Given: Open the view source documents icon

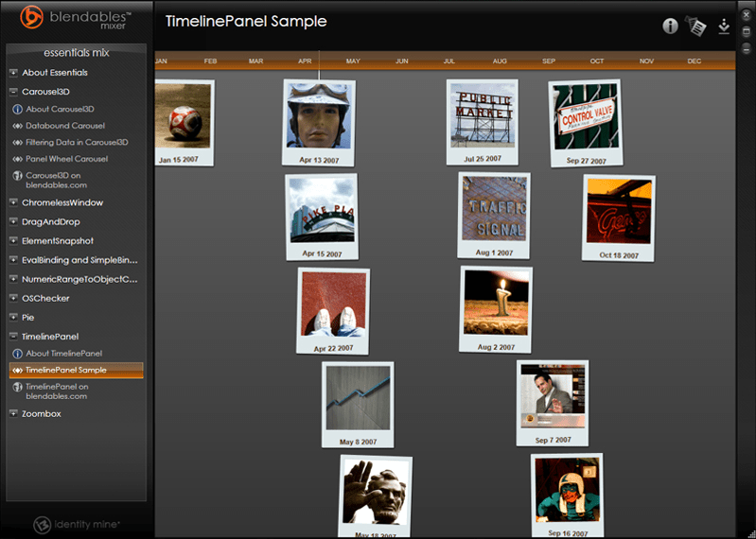Looking at the screenshot, I should pyautogui.click(x=696, y=26).
